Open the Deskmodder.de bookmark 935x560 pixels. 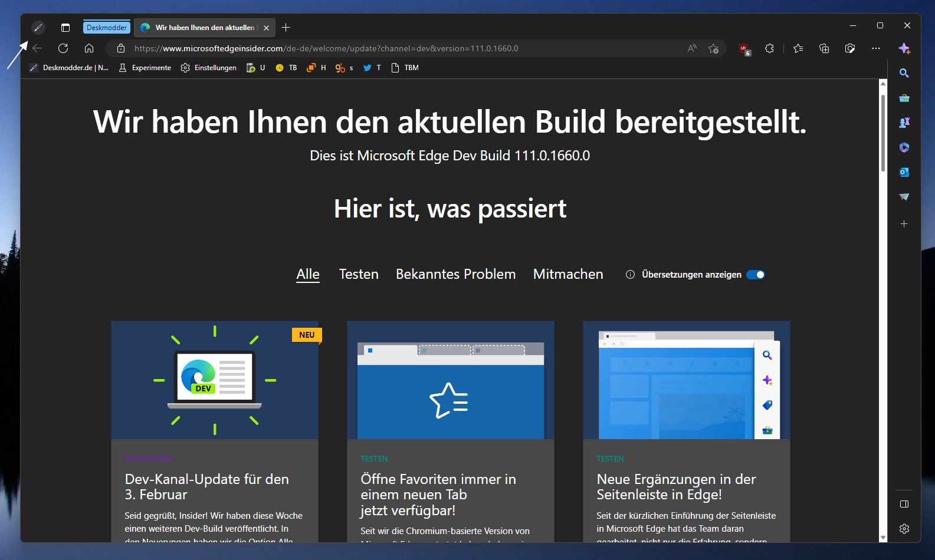pos(70,68)
